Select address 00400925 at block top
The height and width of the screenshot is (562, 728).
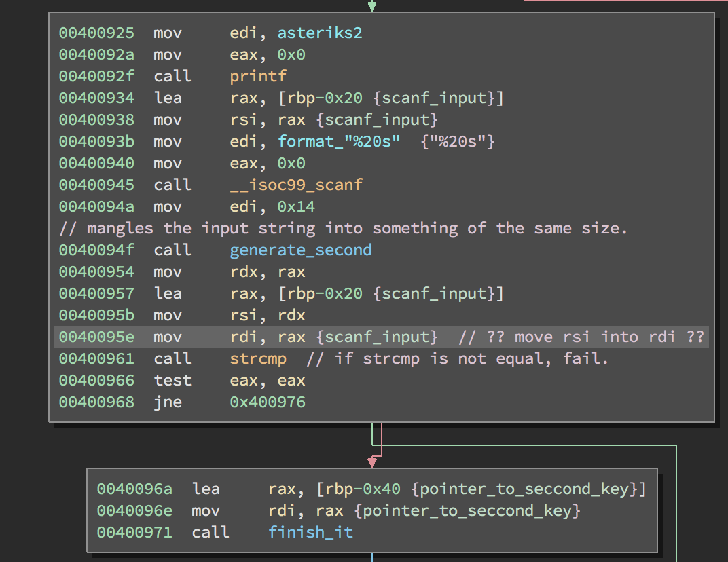click(x=96, y=33)
